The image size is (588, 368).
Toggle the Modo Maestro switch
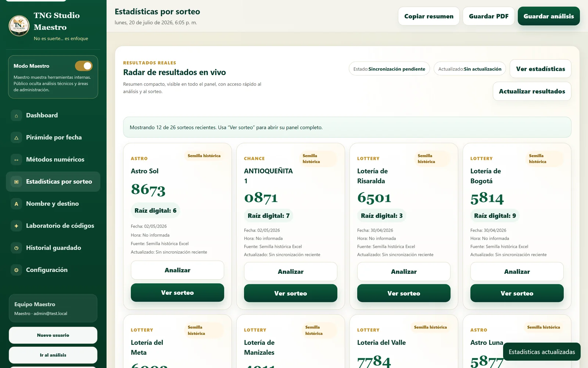(x=84, y=66)
